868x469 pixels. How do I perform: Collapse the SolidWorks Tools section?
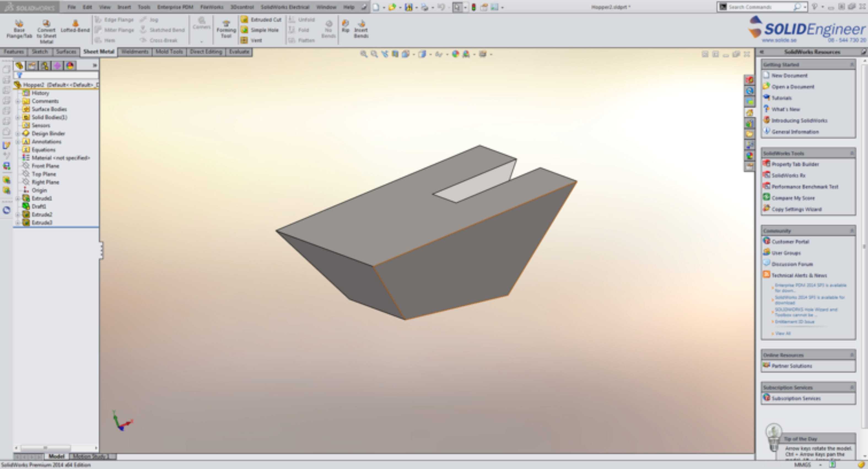[x=852, y=153]
